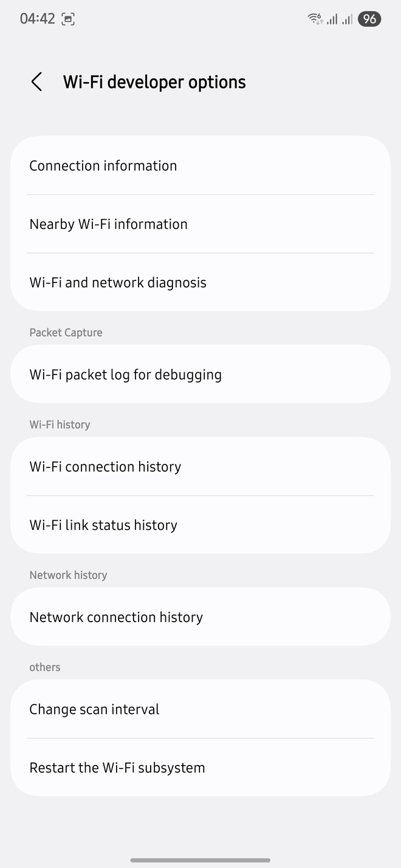View Wi-Fi link status history
The width and height of the screenshot is (401, 868).
[103, 524]
